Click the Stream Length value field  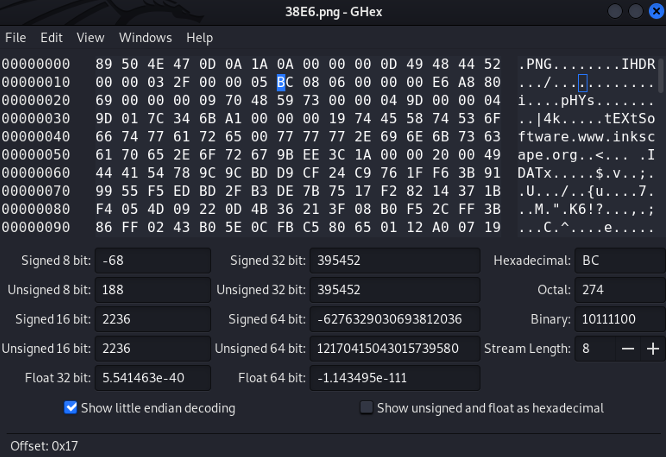(595, 349)
